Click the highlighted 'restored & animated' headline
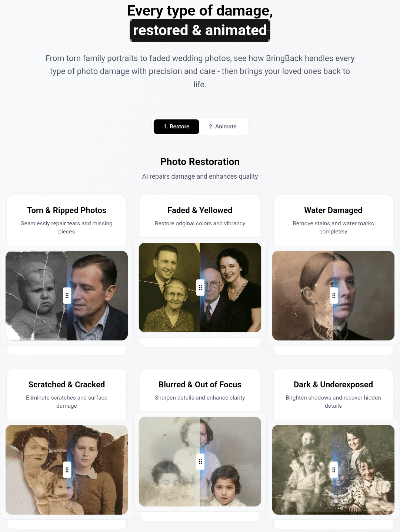This screenshot has height=532, width=400. (200, 30)
